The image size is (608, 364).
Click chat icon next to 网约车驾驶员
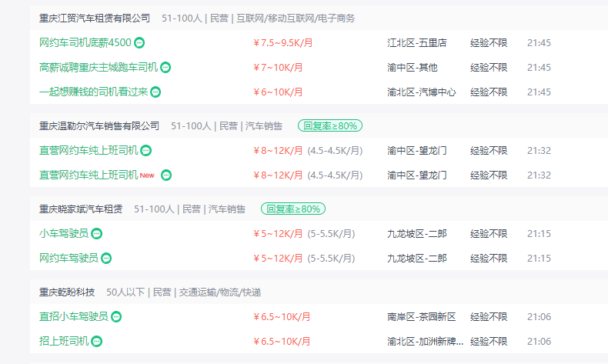click(x=106, y=258)
